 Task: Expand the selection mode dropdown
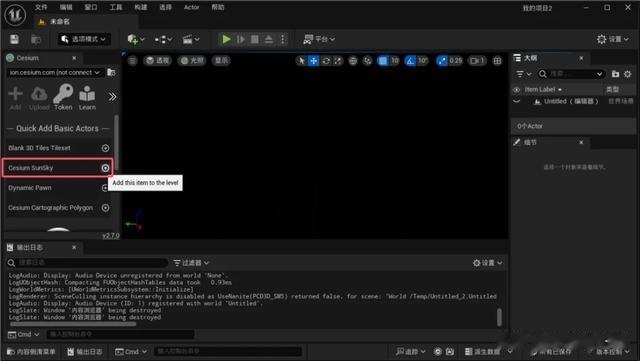(x=84, y=39)
